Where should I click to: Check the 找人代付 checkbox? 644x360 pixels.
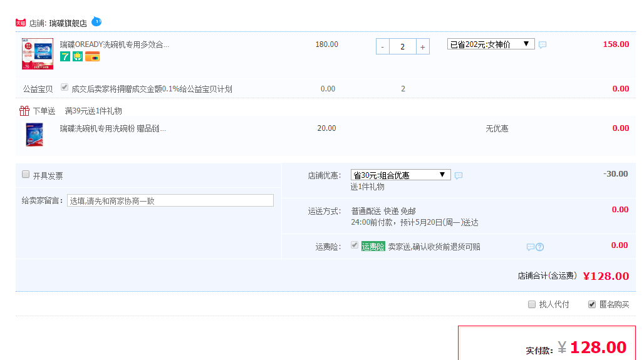coord(532,304)
